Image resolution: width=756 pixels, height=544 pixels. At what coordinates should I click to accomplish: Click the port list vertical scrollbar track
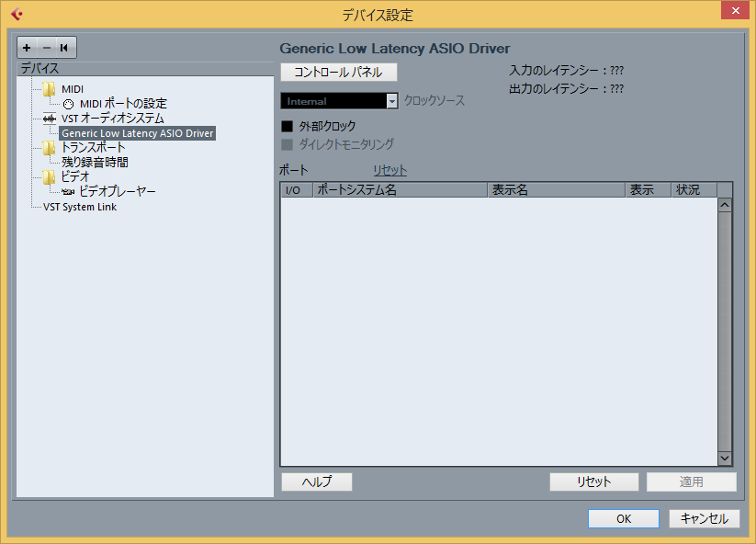coord(725,332)
